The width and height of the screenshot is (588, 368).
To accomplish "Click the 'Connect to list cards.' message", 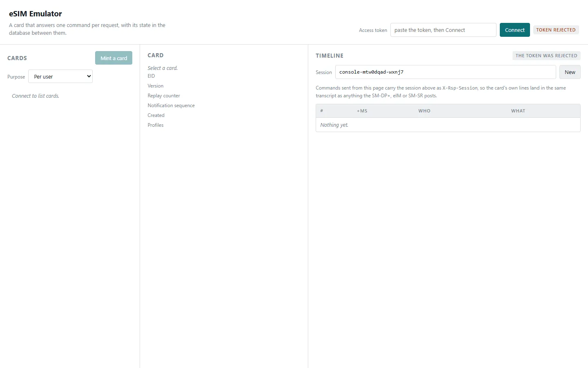I will (36, 96).
